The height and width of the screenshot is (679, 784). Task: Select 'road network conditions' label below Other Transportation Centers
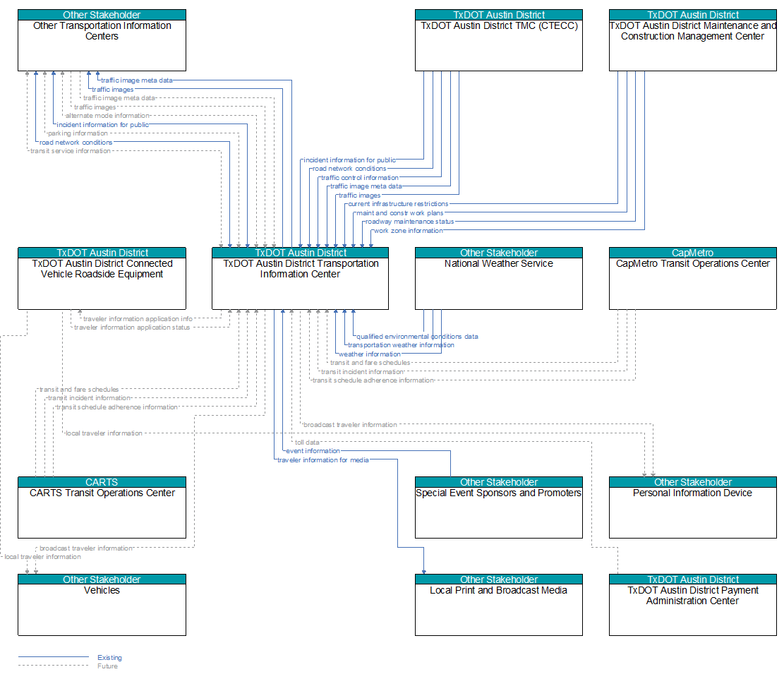click(x=76, y=143)
